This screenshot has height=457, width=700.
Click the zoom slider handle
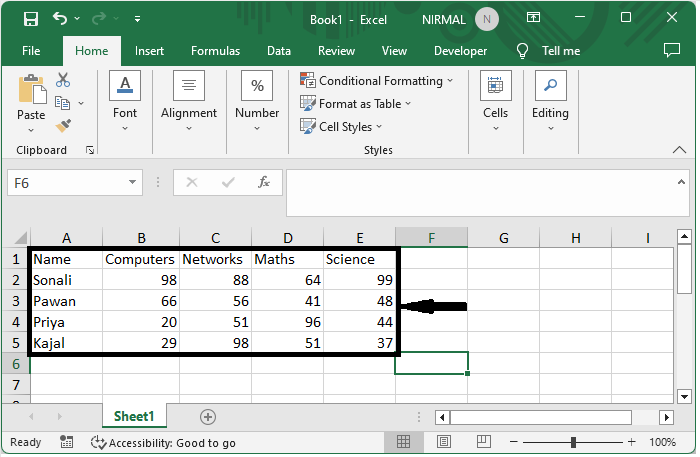[574, 442]
